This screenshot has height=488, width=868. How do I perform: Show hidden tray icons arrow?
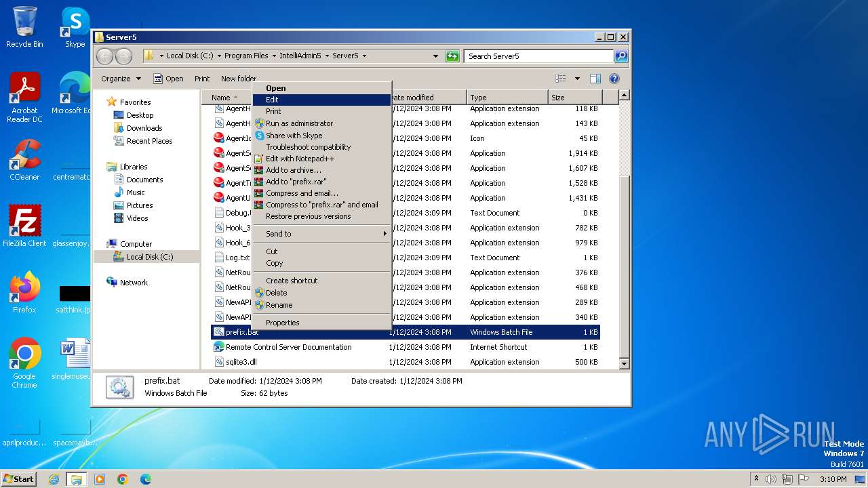(756, 479)
